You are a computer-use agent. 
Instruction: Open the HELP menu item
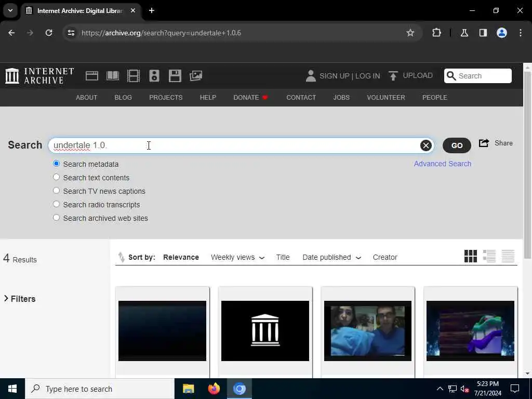point(208,97)
